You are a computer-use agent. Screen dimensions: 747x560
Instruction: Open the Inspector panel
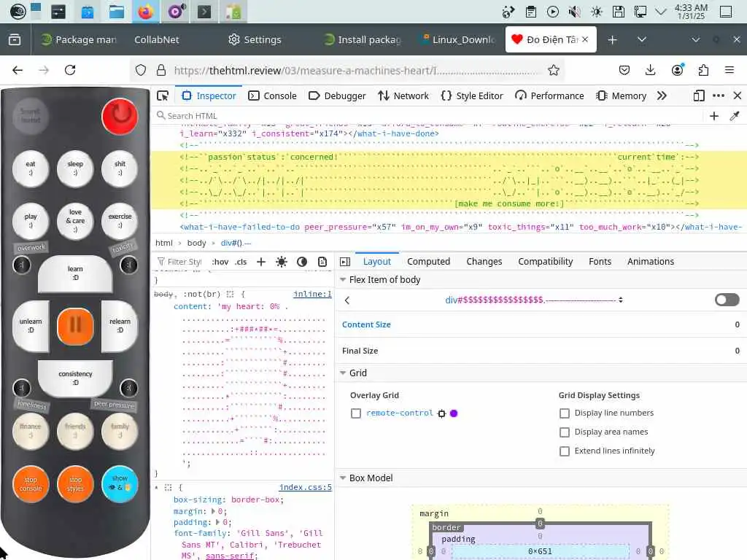pos(209,96)
